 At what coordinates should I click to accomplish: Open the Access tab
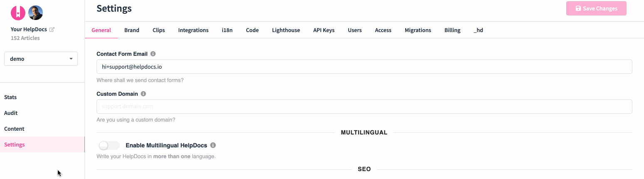click(x=383, y=30)
